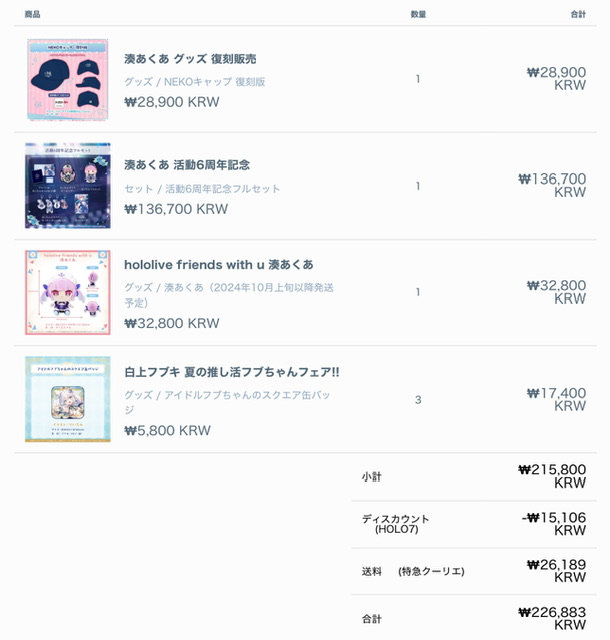
Task: Select the 活動6周年記念フルセット variant text
Action: 223,189
